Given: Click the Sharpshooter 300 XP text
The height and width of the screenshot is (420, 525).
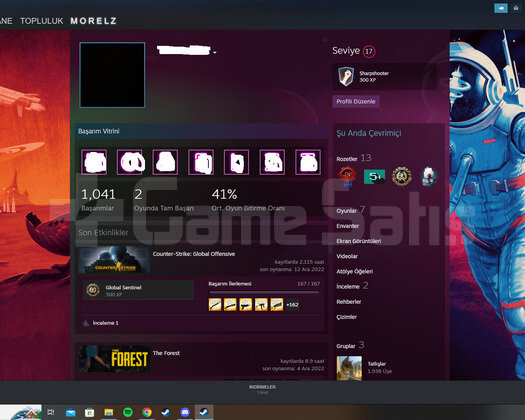Looking at the screenshot, I should pyautogui.click(x=374, y=76).
